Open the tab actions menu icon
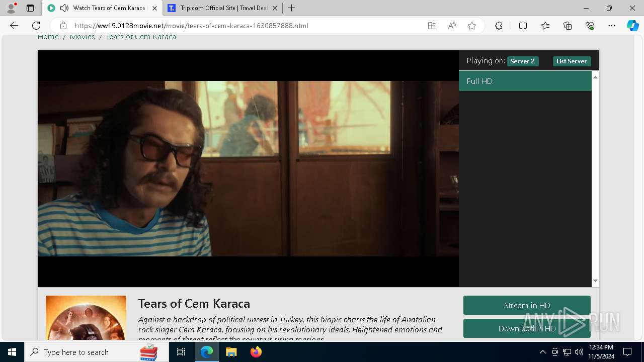644x362 pixels. click(x=30, y=8)
